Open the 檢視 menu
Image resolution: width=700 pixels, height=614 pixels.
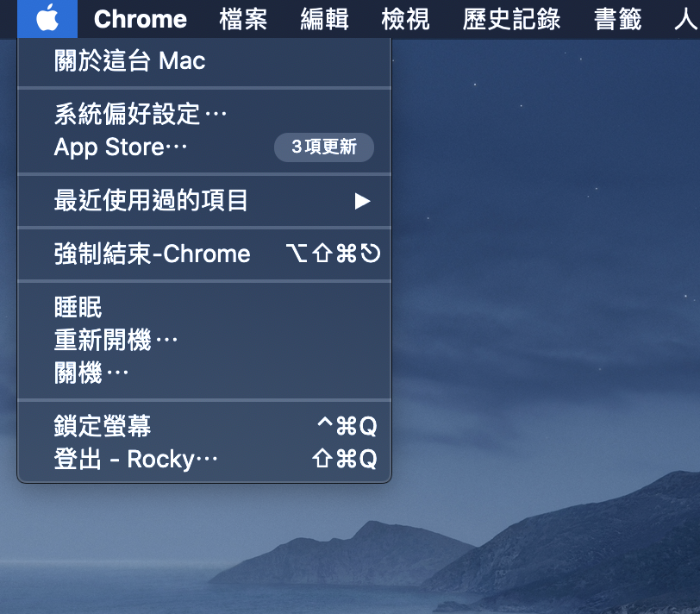(x=405, y=18)
